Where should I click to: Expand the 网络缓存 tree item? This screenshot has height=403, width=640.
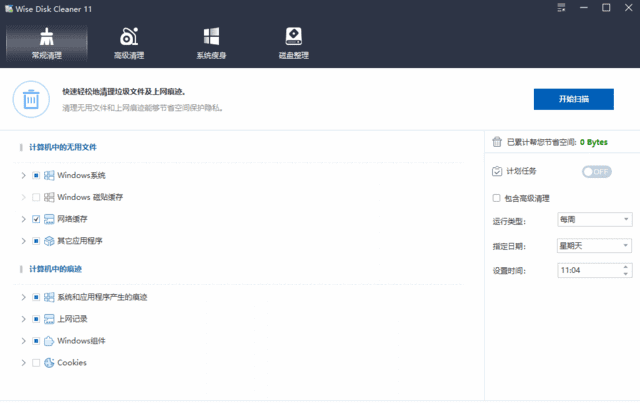[x=23, y=219]
